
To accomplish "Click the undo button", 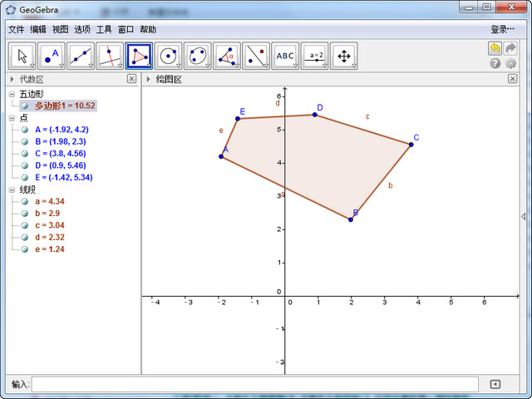I will [x=495, y=48].
